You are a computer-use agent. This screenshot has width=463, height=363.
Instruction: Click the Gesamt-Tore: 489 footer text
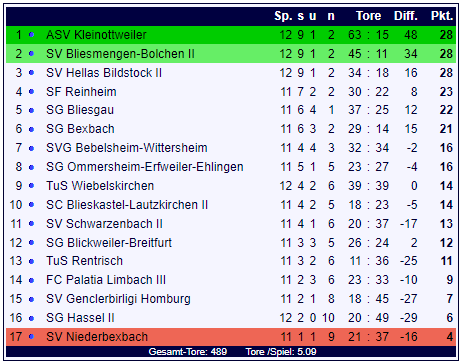pyautogui.click(x=188, y=352)
